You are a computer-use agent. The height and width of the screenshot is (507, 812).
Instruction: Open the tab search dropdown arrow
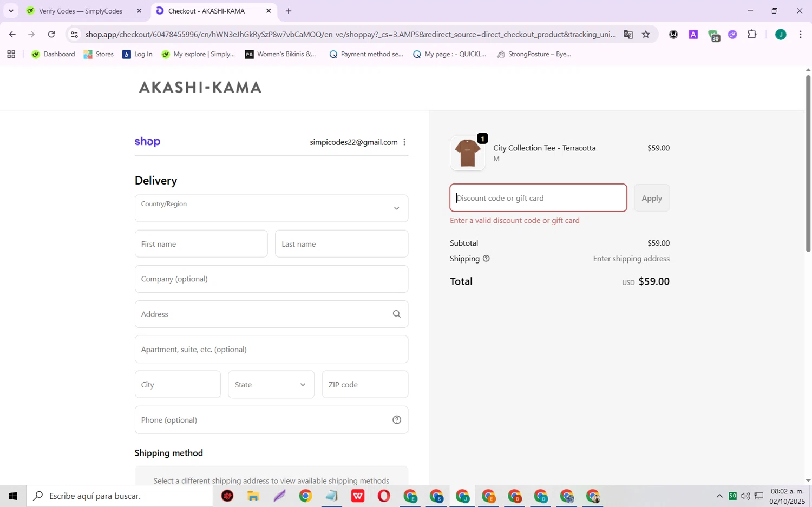[x=11, y=11]
